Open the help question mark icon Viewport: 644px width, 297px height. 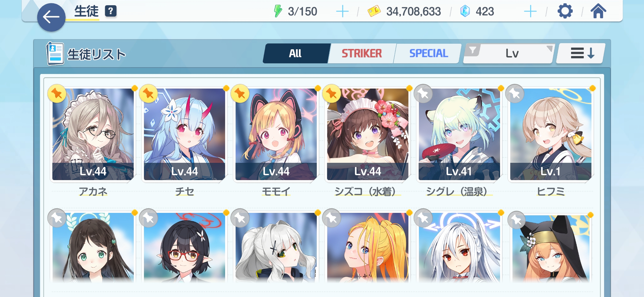coord(111,11)
